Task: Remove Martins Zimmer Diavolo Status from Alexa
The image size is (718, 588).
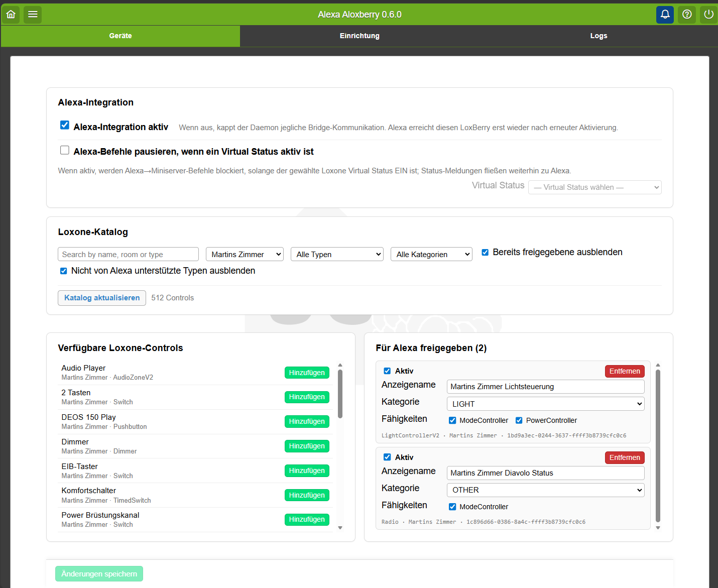Action: (x=625, y=458)
